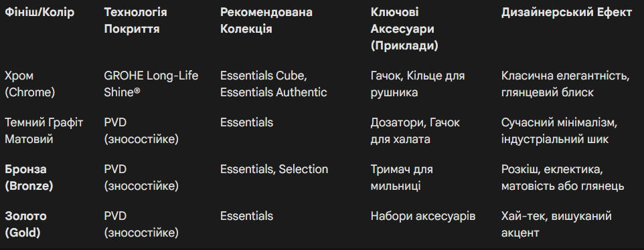Select the Класична елегантність, глянцевий блиск cell

pyautogui.click(x=566, y=84)
